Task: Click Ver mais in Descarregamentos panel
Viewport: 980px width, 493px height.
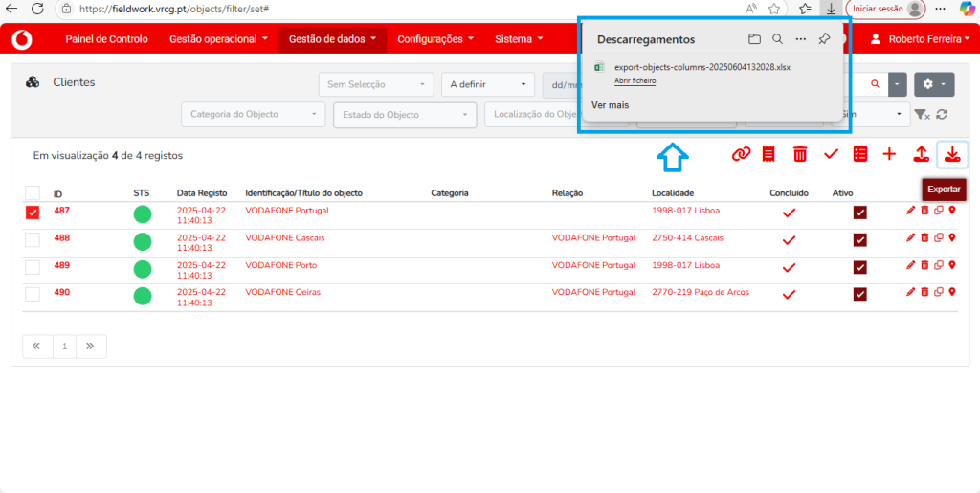Action: click(610, 105)
